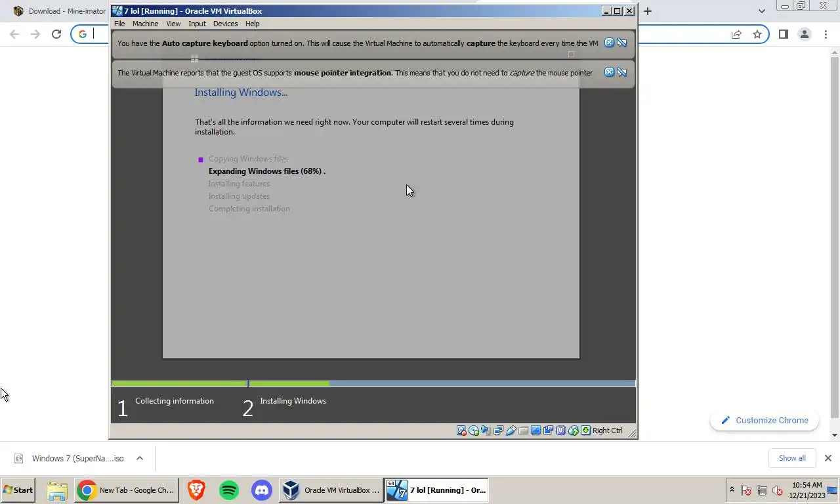Suppress future Auto capture keyboard notifications
The width and height of the screenshot is (840, 504).
tap(621, 43)
